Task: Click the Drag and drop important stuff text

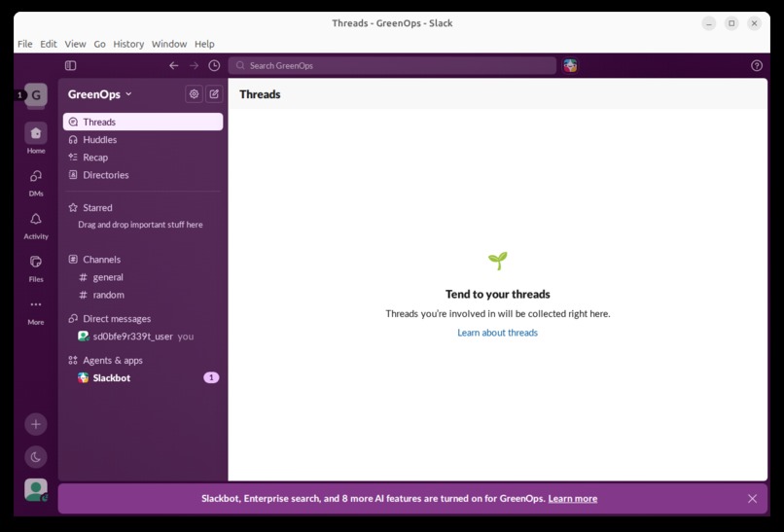Action: [140, 225]
